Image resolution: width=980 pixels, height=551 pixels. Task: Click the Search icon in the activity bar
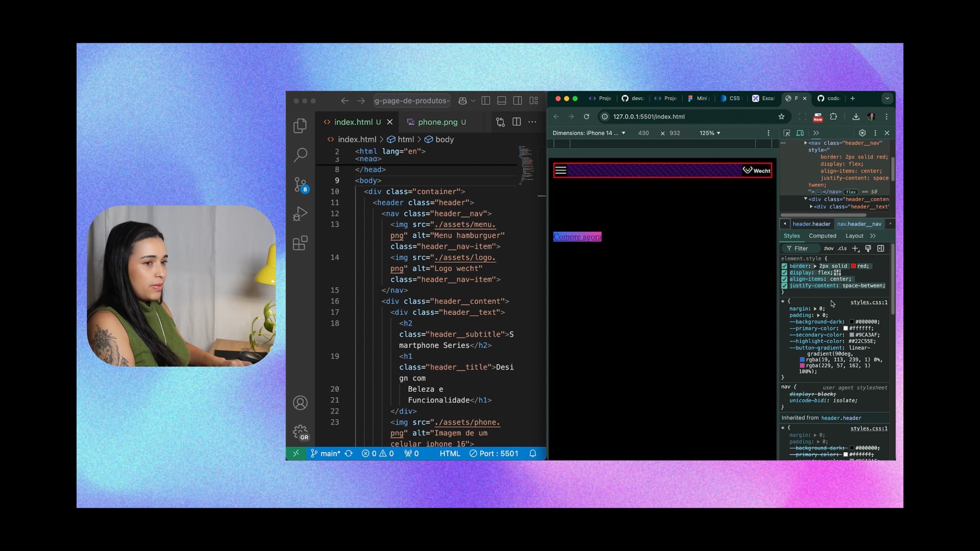coord(300,155)
